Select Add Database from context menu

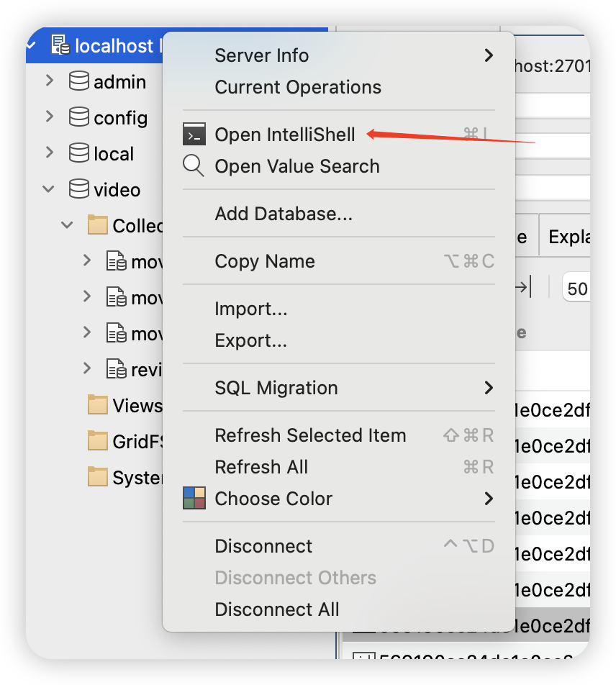(x=284, y=214)
